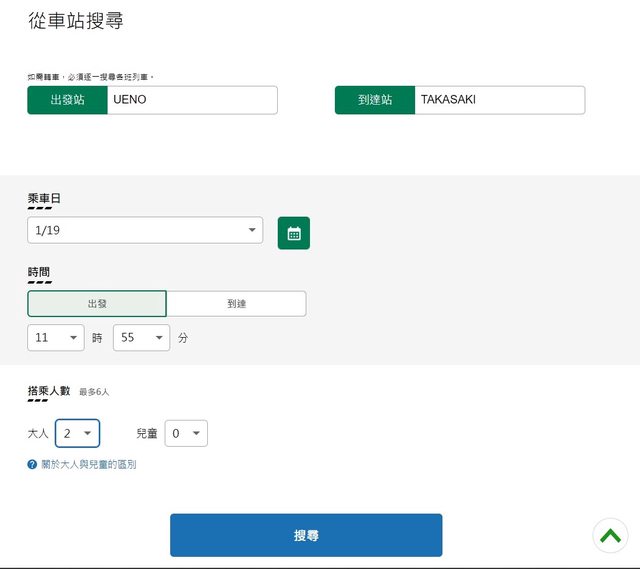Open the 關於大人與兒童的區別 link
Image resolution: width=640 pixels, height=569 pixels.
point(88,464)
